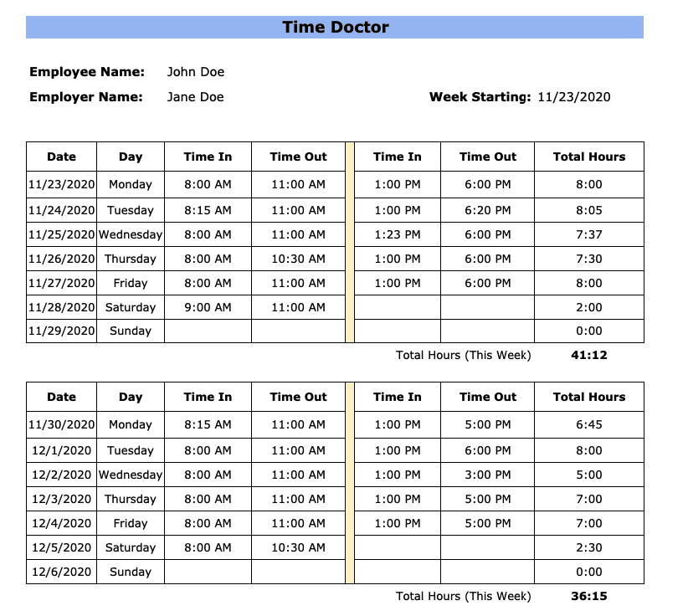
Task: Click the 12/2/2020 Wednesday 3:00 PM cell
Action: pyautogui.click(x=488, y=475)
